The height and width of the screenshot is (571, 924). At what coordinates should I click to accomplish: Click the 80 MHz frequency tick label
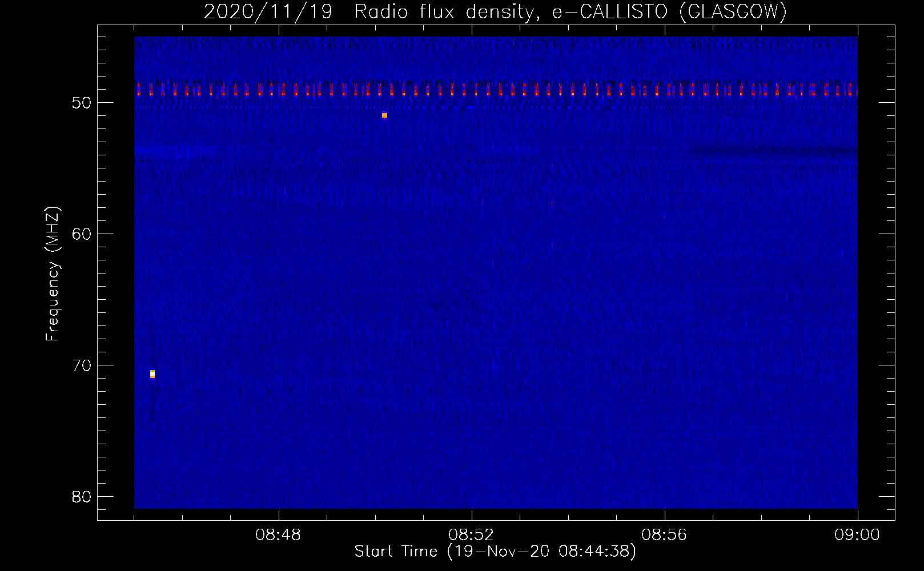click(82, 497)
